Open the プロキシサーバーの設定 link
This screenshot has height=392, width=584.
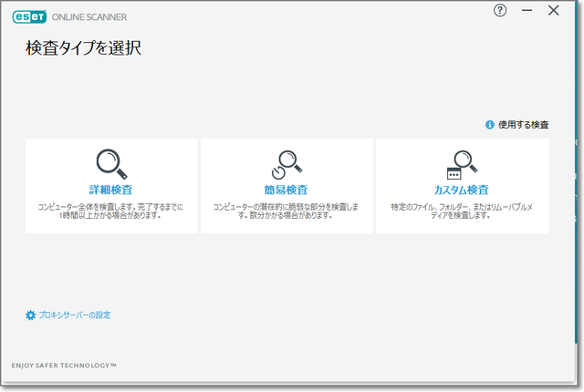click(75, 315)
